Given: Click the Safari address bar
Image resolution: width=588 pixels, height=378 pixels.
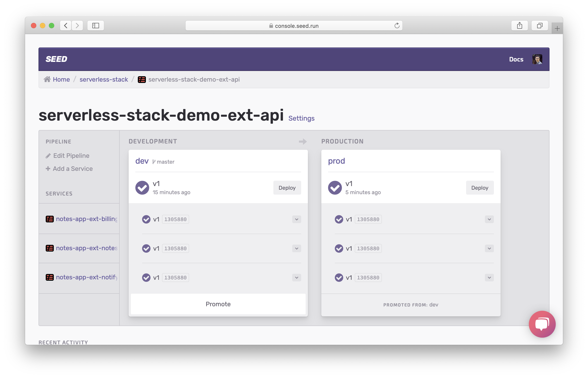Looking at the screenshot, I should click(294, 26).
